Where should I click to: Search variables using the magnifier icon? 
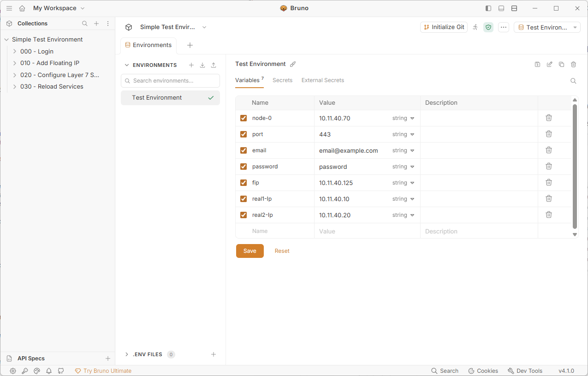click(573, 81)
